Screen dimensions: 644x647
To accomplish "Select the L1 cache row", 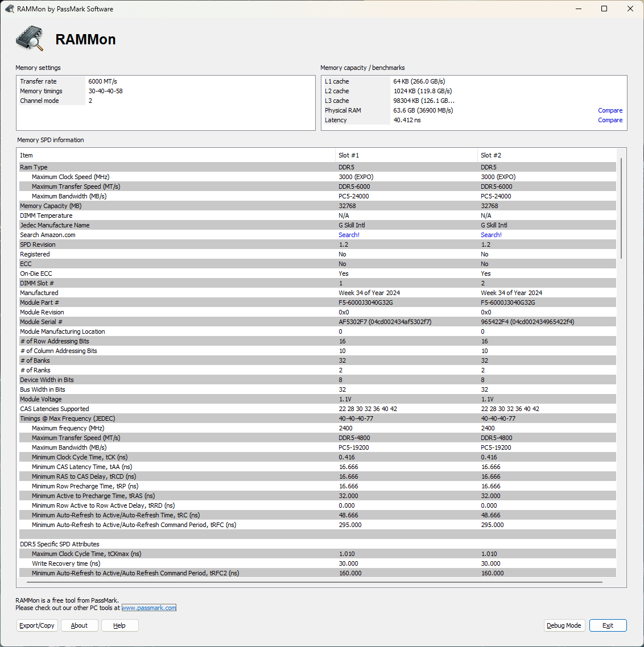I will (473, 81).
